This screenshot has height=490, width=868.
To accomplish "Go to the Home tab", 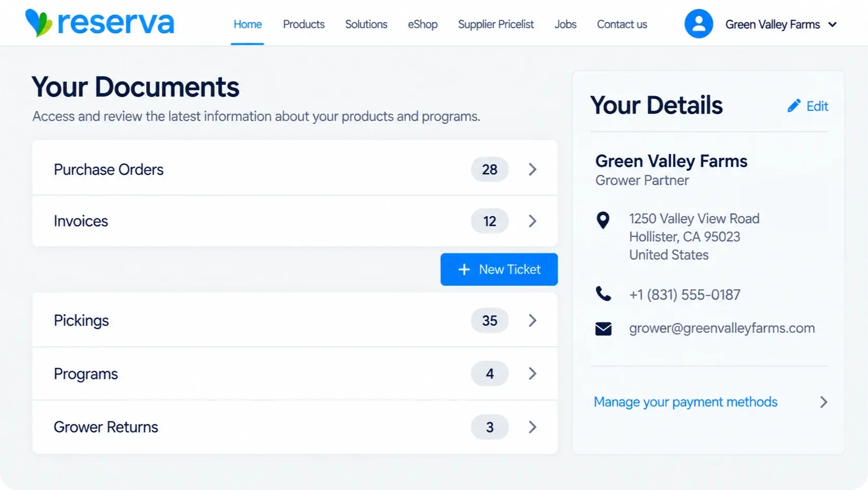I will pos(248,24).
